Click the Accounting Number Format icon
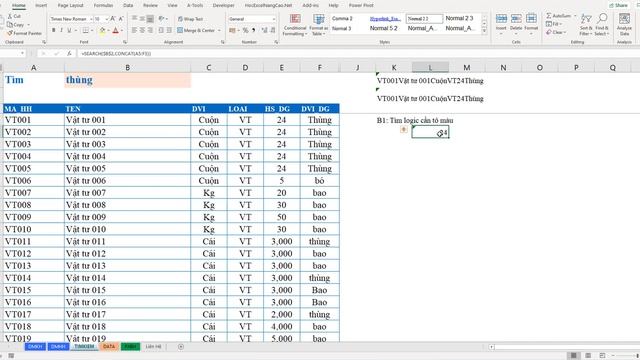Screen dimensions: 640x360 point(232,31)
